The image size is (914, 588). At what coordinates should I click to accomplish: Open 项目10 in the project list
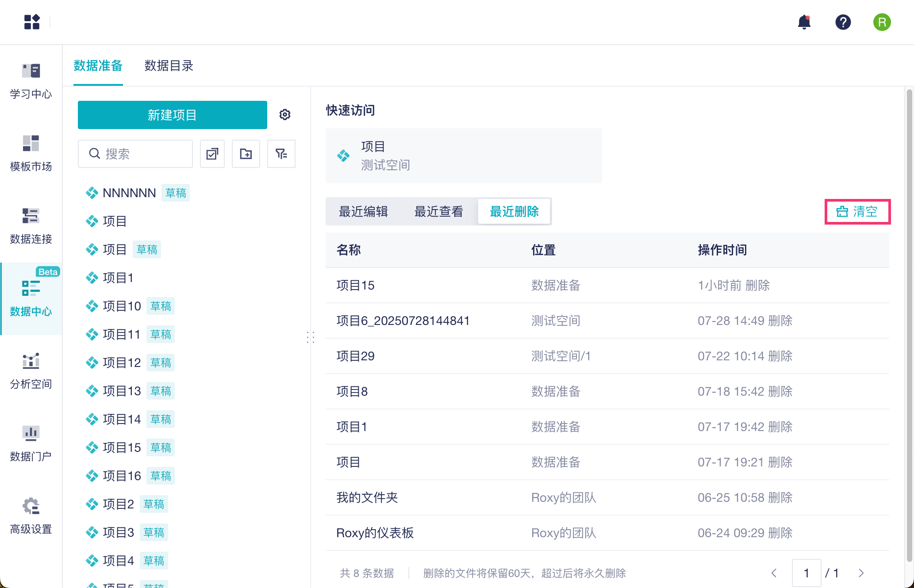pos(122,306)
